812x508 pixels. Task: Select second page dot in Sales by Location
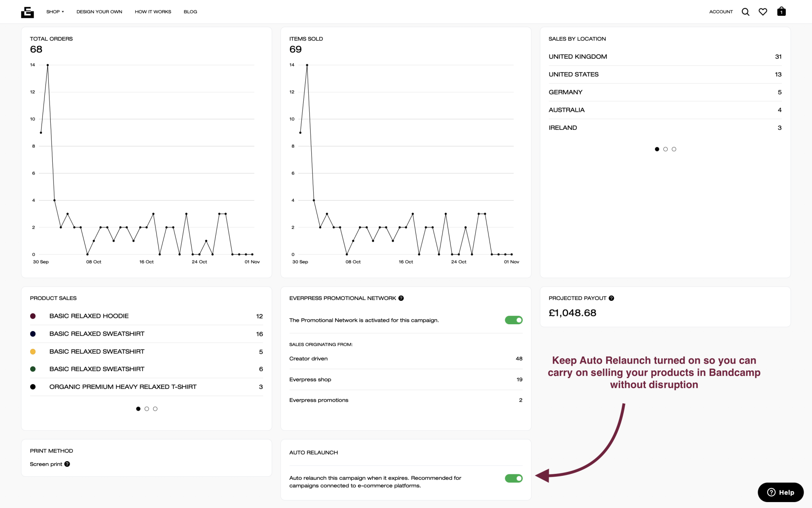[x=665, y=149]
